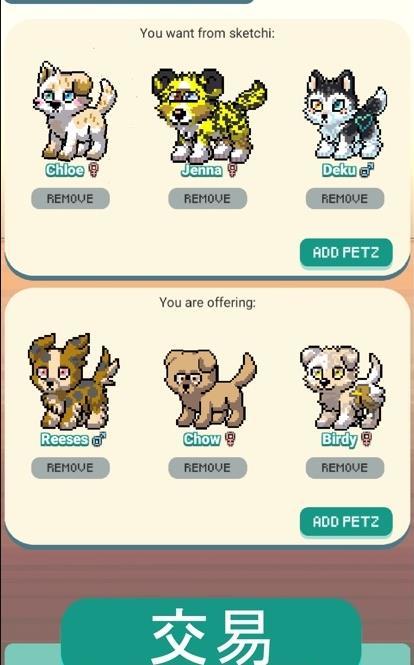The image size is (414, 665).
Task: Remove Chloe from wanted pets
Action: pyautogui.click(x=70, y=198)
